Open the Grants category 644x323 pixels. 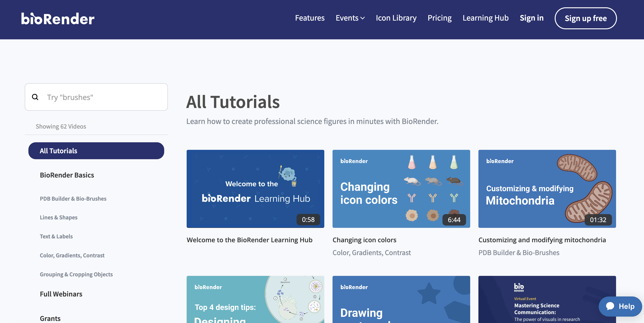pos(50,318)
